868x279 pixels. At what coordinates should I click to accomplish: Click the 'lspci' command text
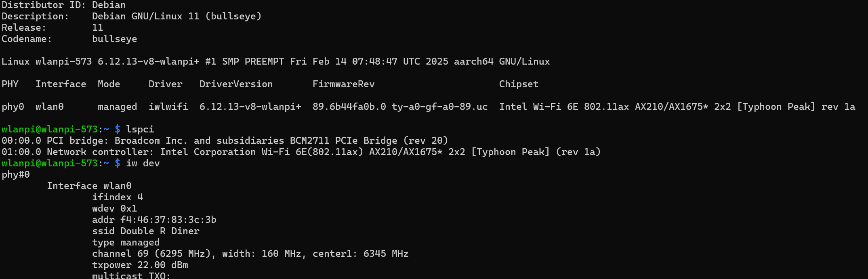(x=140, y=130)
